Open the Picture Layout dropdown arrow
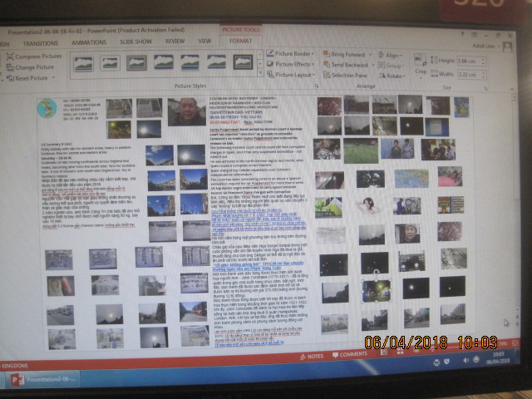 [x=313, y=75]
